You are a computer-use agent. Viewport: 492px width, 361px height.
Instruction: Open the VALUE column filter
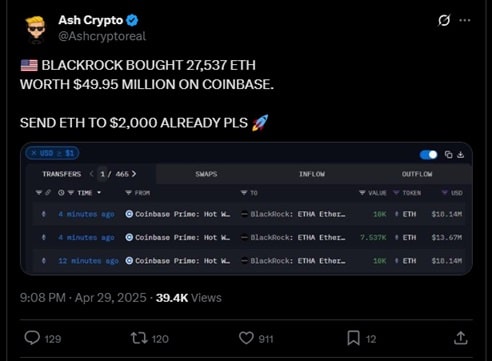point(362,193)
